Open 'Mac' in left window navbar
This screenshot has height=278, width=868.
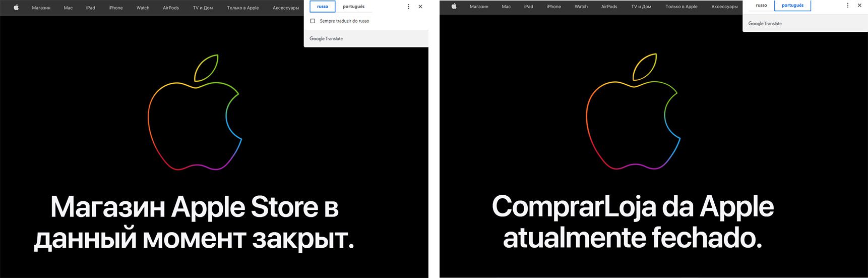point(69,8)
